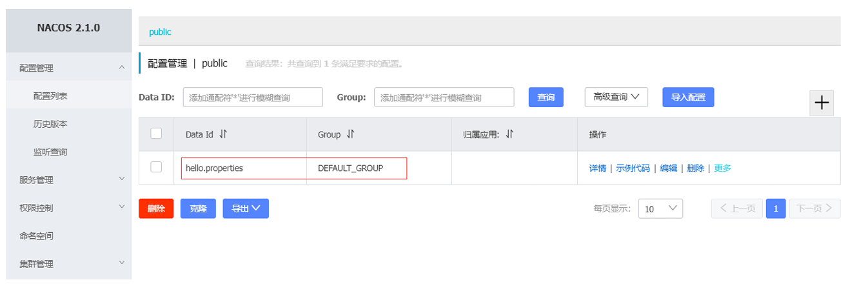This screenshot has height=293, width=868.
Task: Sort by Data Id column icon
Action: pyautogui.click(x=223, y=134)
